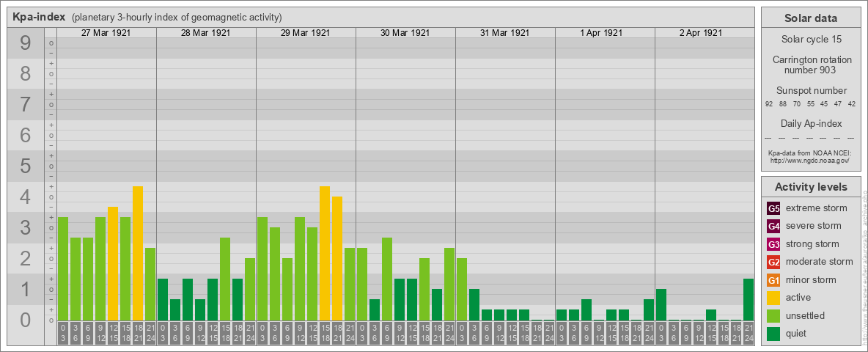Click the 'Activity levels' panel heading
Image resolution: width=868 pixels, height=352 pixels.
click(x=811, y=187)
